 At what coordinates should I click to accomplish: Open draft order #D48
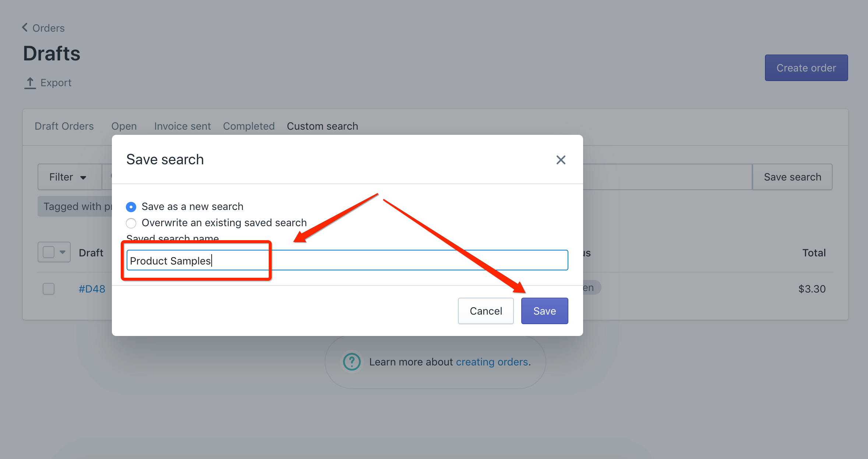point(92,289)
